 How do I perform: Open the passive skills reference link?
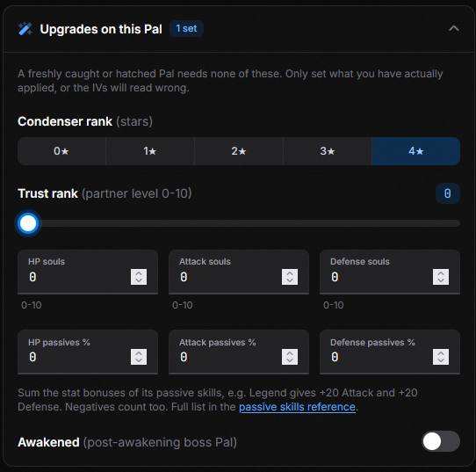tap(297, 407)
